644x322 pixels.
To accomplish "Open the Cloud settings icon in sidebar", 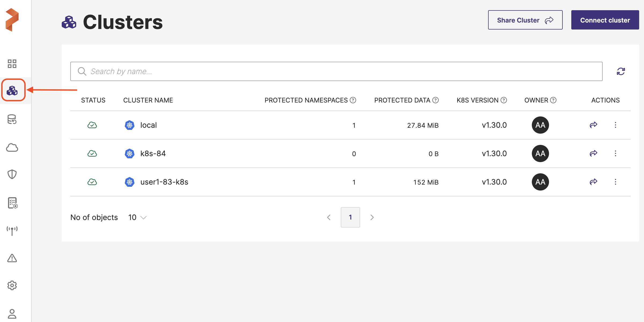I will (x=12, y=148).
